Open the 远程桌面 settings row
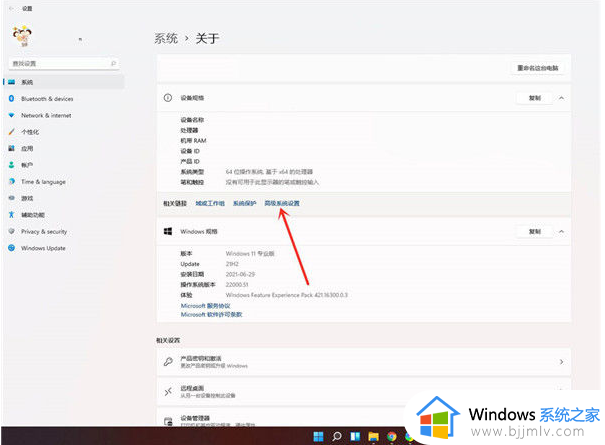Viewport: 605px width, 445px height. (x=364, y=391)
